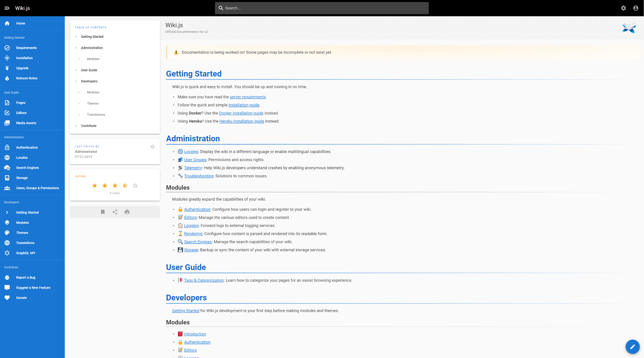The height and width of the screenshot is (358, 644).
Task: Open the Installation page from the sidebar
Action: point(24,58)
